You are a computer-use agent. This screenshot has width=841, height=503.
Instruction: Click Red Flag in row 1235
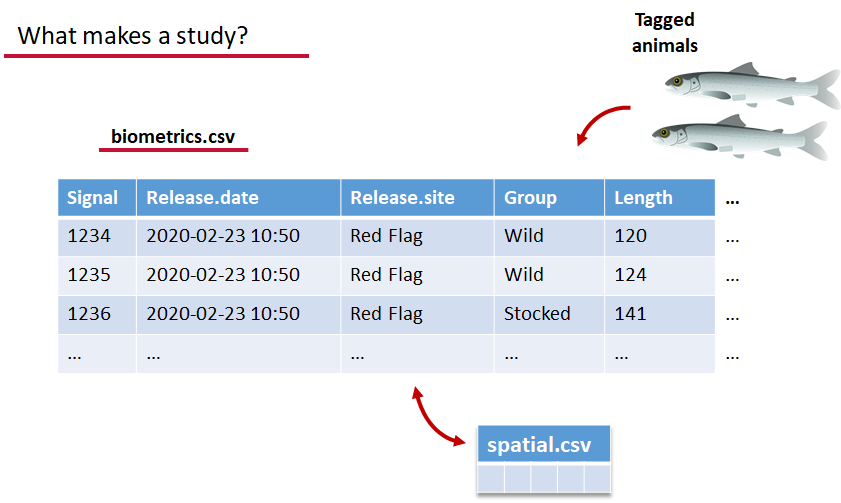point(417,276)
